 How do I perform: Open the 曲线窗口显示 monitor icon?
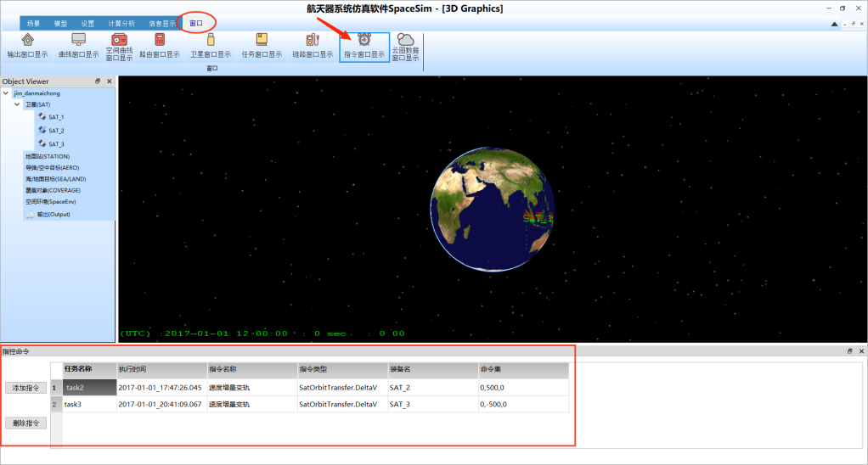(x=78, y=40)
